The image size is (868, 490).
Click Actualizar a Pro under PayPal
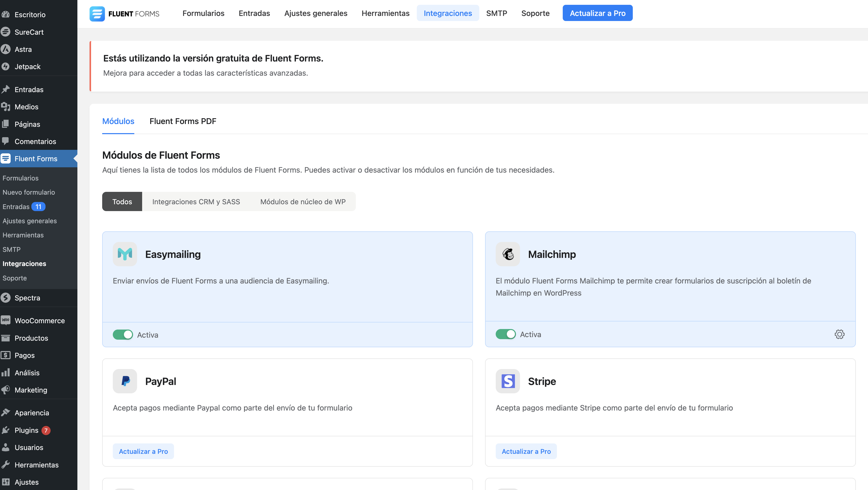(143, 451)
